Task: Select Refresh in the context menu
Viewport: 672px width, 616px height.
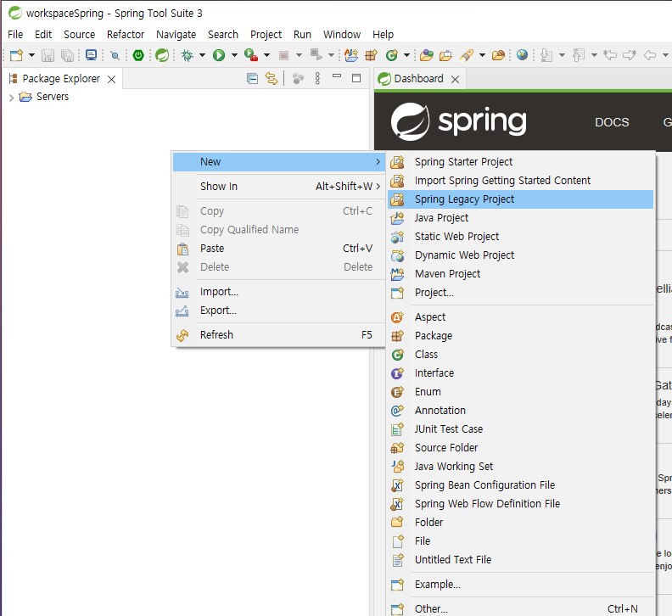Action: click(277, 335)
